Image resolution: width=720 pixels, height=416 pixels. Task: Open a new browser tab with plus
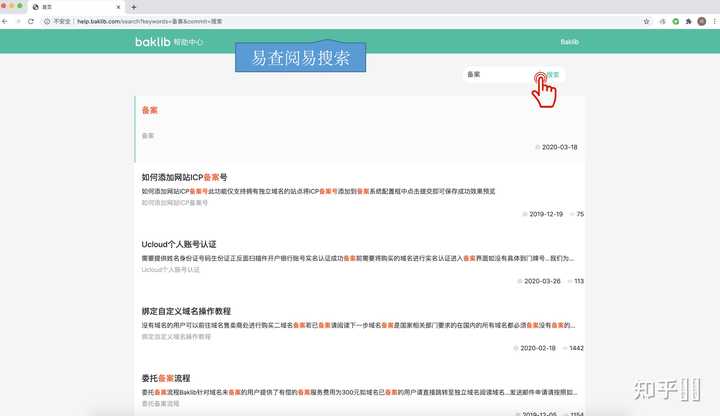tap(134, 7)
